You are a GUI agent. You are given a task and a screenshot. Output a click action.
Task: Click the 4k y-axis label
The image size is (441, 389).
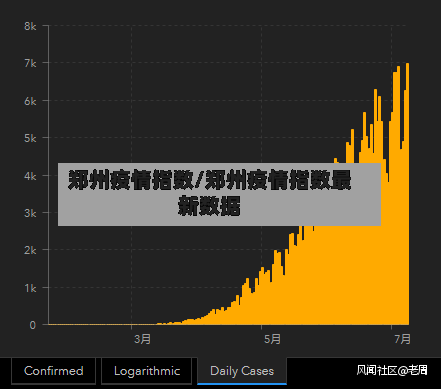[30, 176]
